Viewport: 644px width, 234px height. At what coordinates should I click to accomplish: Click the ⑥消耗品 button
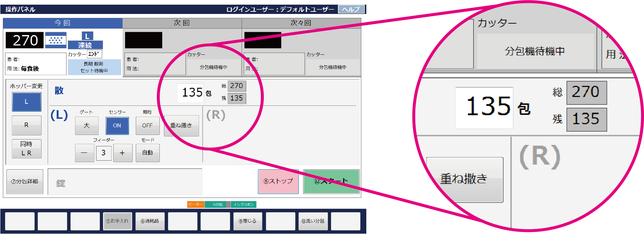150,221
